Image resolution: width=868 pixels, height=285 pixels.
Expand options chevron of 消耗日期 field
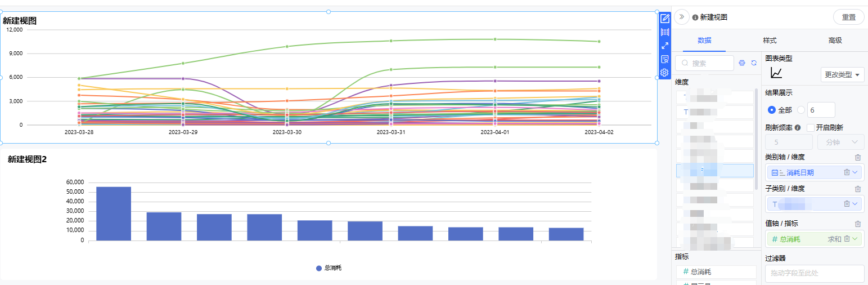[856, 172]
